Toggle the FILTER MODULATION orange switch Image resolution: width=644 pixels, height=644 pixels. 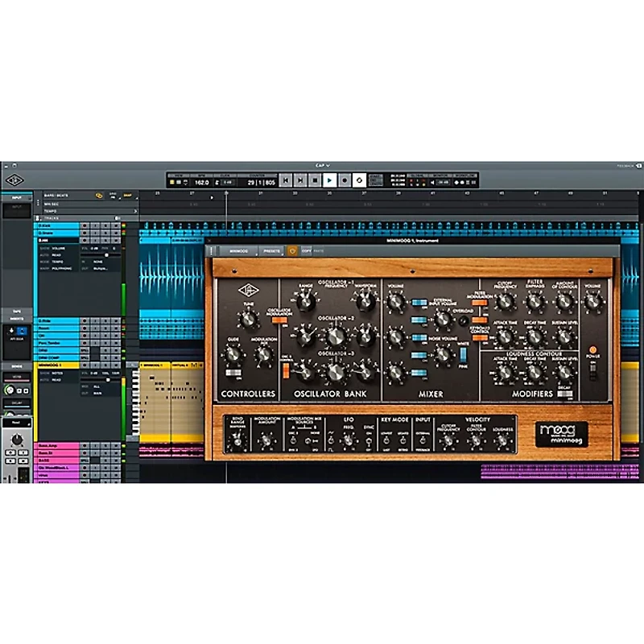pyautogui.click(x=479, y=303)
